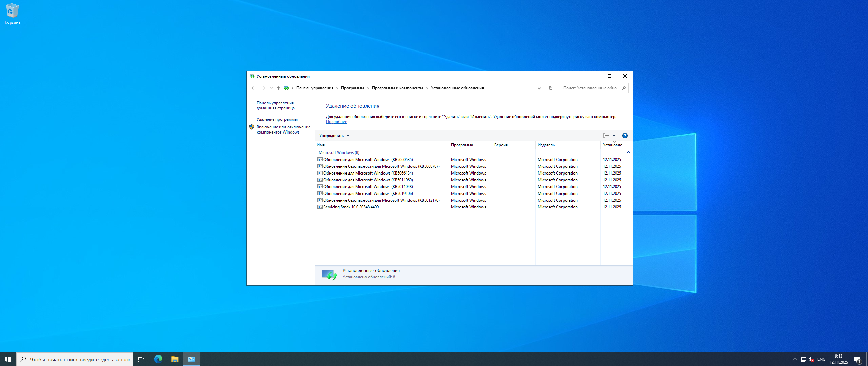Screen dimensions: 868x366
Task: Open the Упорядочить dropdown menu
Action: click(334, 136)
